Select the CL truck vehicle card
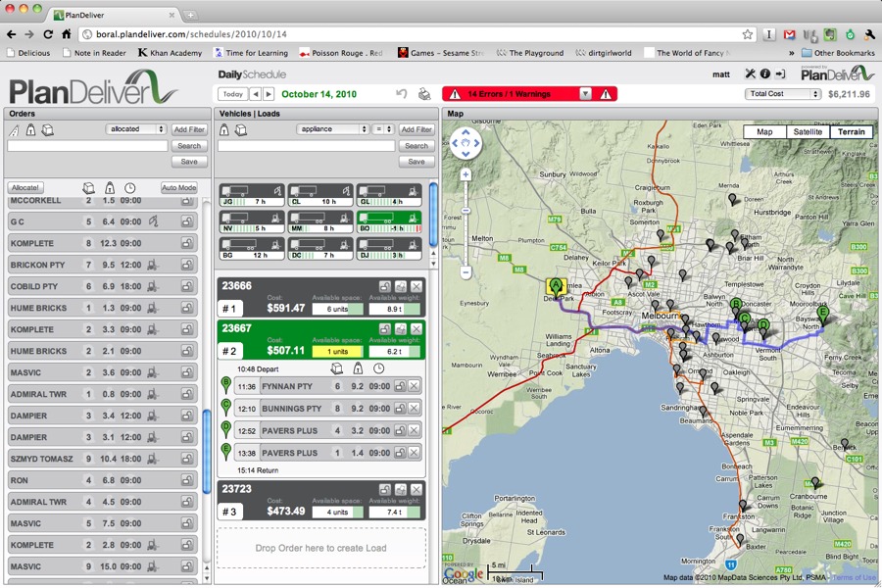 pyautogui.click(x=320, y=195)
